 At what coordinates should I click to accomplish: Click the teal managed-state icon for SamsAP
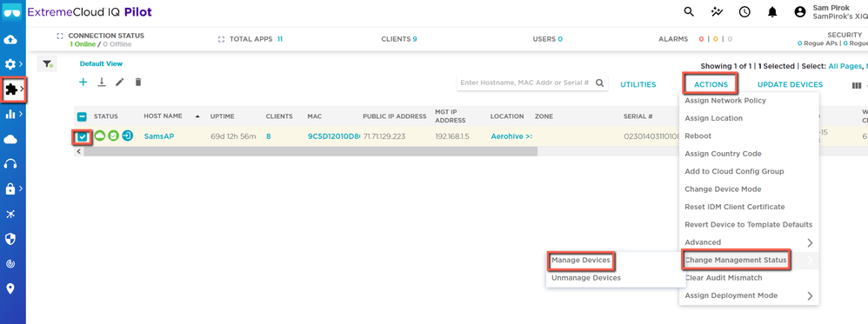127,136
